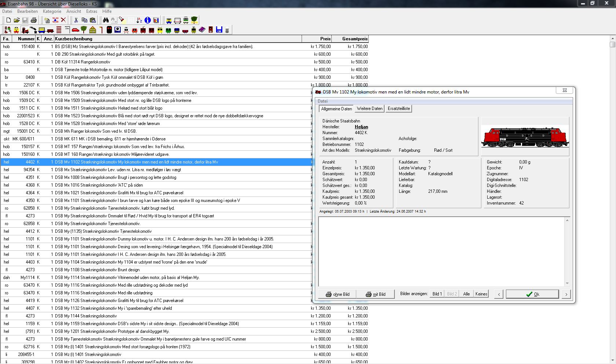Image resolution: width=616 pixels, height=364 pixels.
Task: Open a file with the folder icon
Action: point(17,20)
